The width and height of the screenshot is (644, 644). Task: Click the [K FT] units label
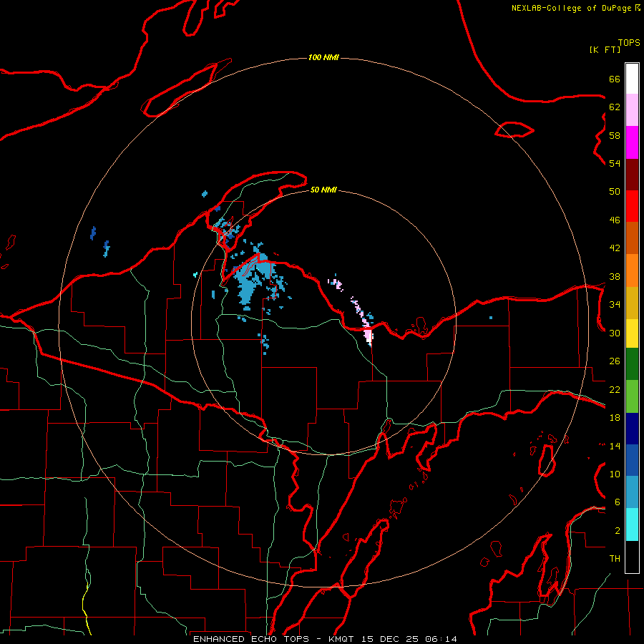pos(605,50)
